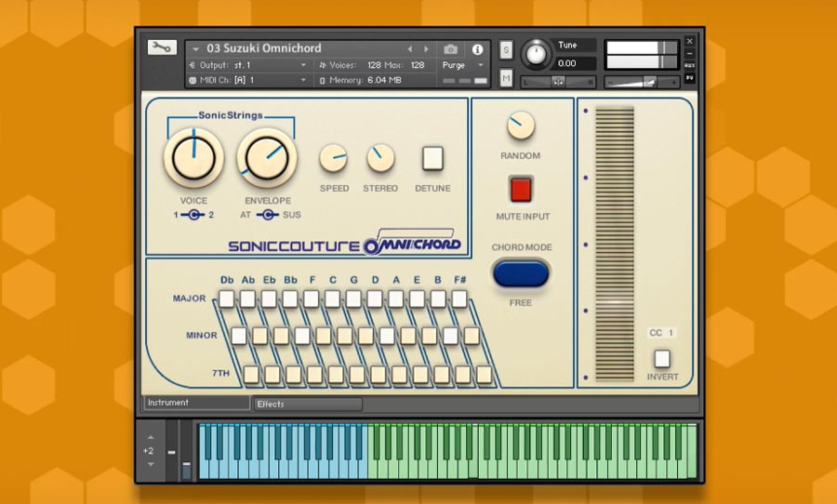Open the Output st. 1 dropdown
This screenshot has width=837, height=504.
247,65
